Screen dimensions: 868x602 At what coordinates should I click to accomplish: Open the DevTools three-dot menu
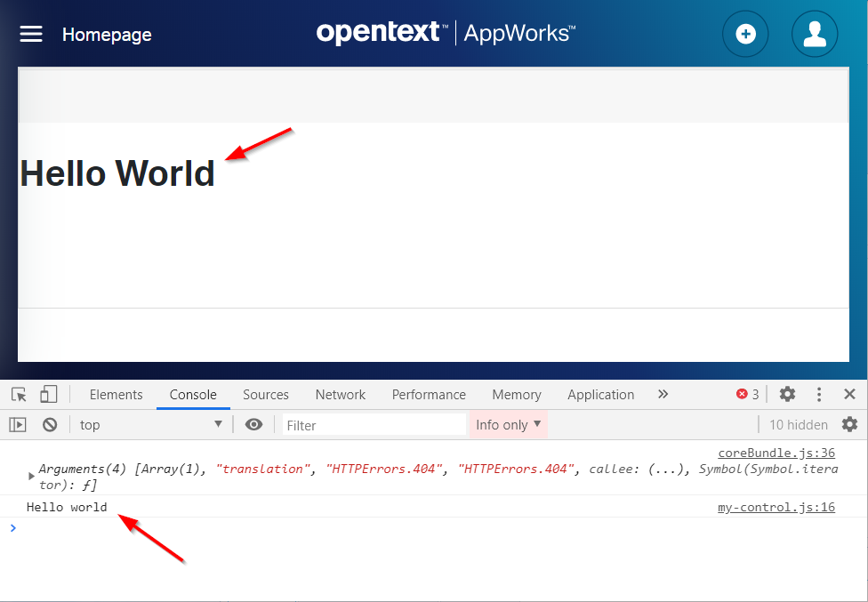point(819,394)
